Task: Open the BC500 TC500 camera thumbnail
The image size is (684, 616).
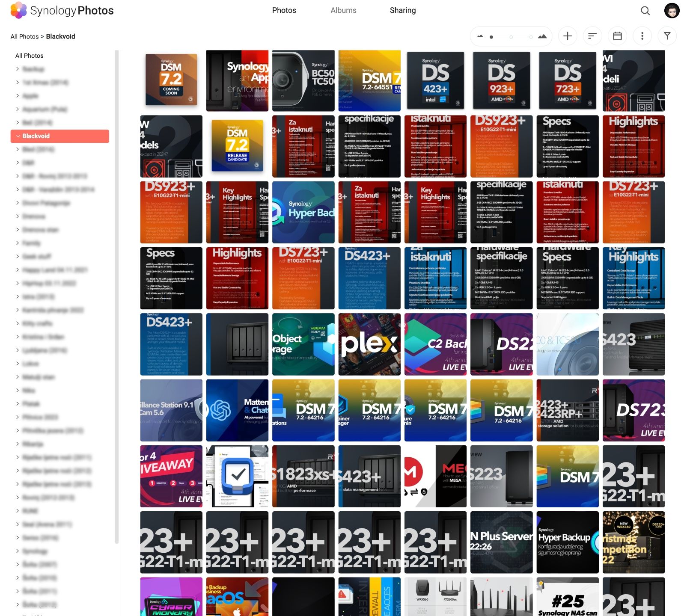Action: pyautogui.click(x=303, y=81)
